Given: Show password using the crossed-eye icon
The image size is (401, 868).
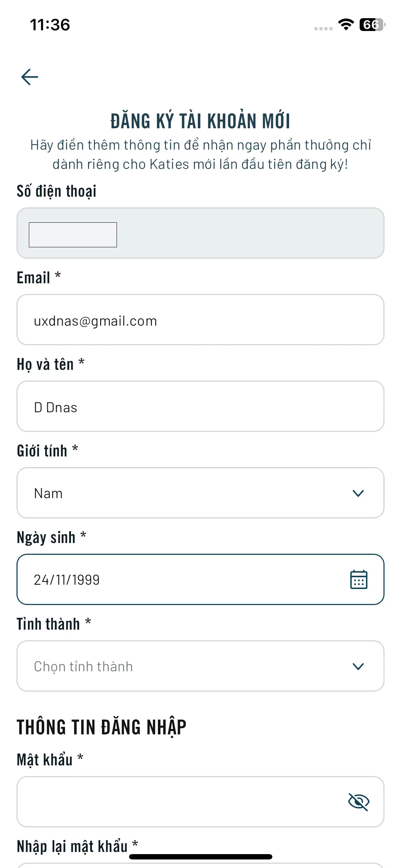Looking at the screenshot, I should tap(359, 802).
